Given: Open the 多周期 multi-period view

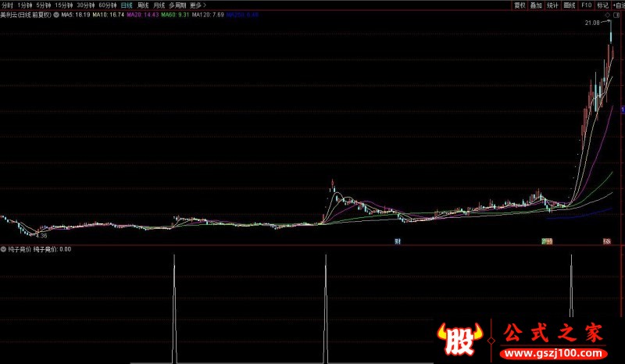Looking at the screenshot, I should (177, 5).
